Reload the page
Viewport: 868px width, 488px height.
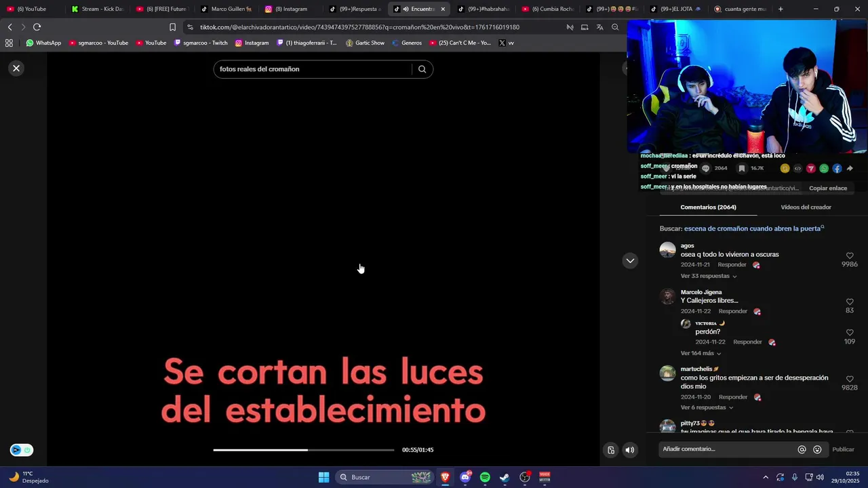(x=37, y=27)
